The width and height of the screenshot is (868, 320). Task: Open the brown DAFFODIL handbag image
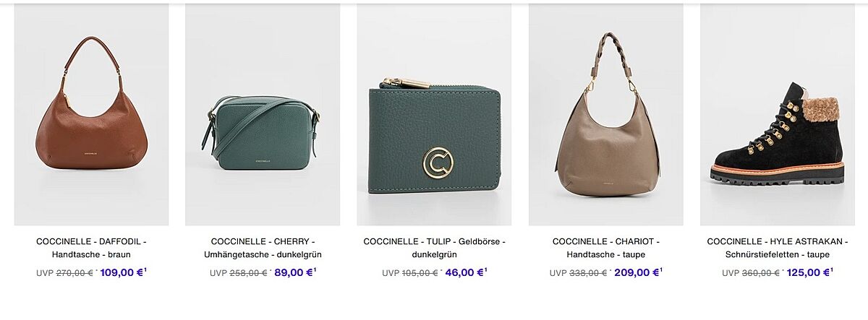91,114
